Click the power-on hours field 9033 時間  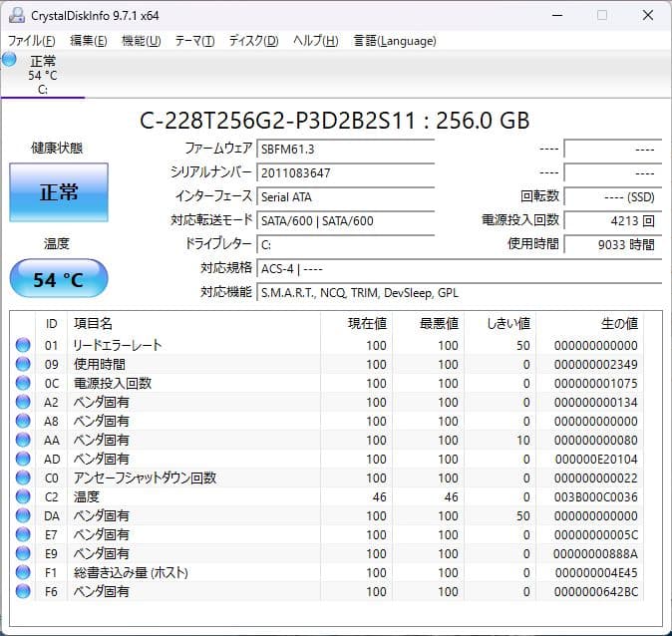click(x=613, y=245)
